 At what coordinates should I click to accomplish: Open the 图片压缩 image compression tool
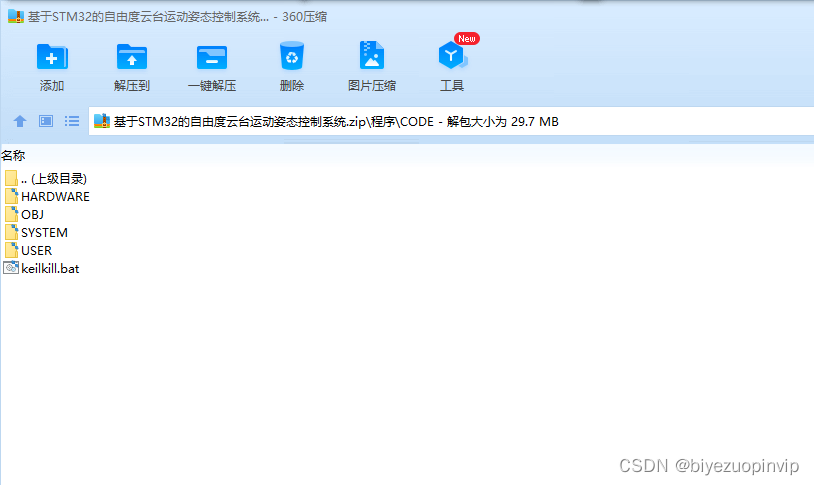372,55
